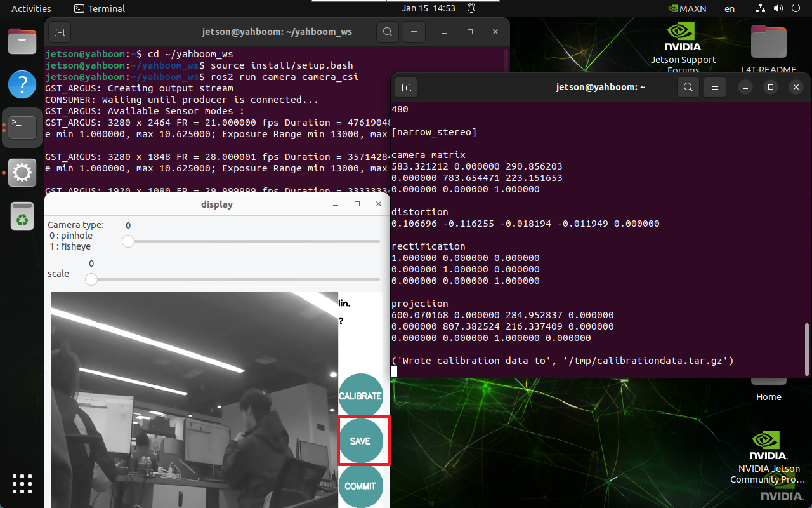Click the volume icon in top bar

(x=778, y=8)
